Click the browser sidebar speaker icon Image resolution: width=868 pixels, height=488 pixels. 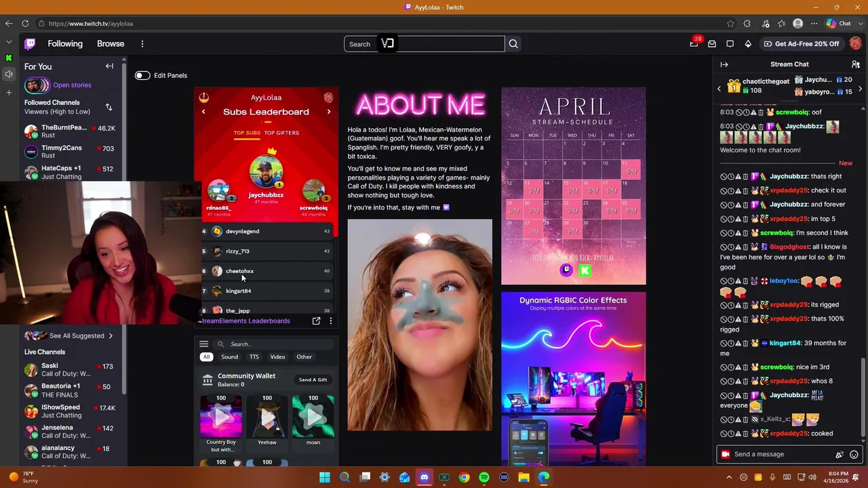[x=9, y=75]
